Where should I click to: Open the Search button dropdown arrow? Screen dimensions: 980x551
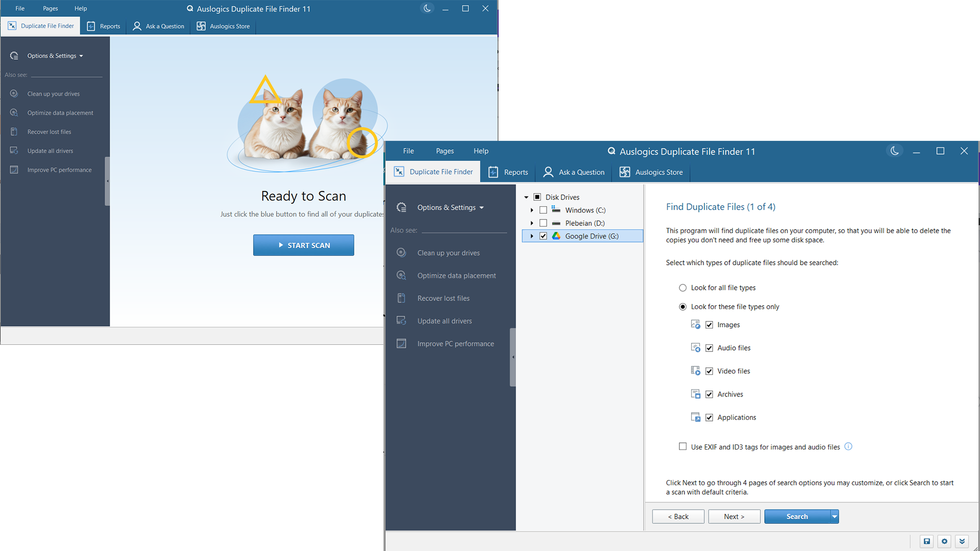834,516
